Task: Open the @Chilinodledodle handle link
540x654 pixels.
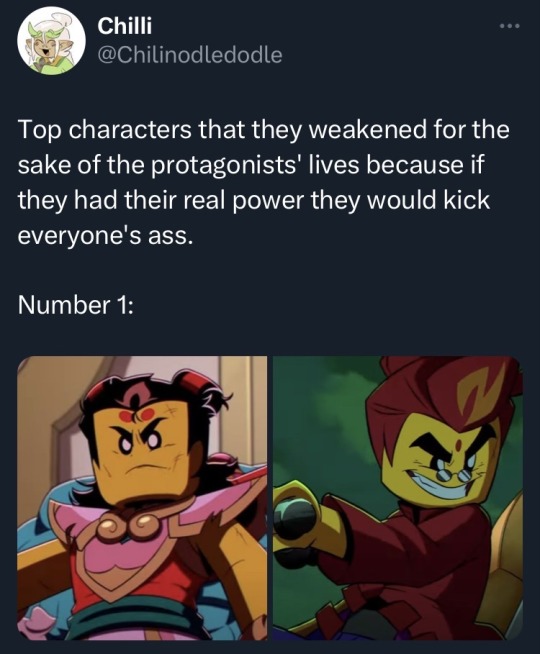Action: pyautogui.click(x=190, y=55)
